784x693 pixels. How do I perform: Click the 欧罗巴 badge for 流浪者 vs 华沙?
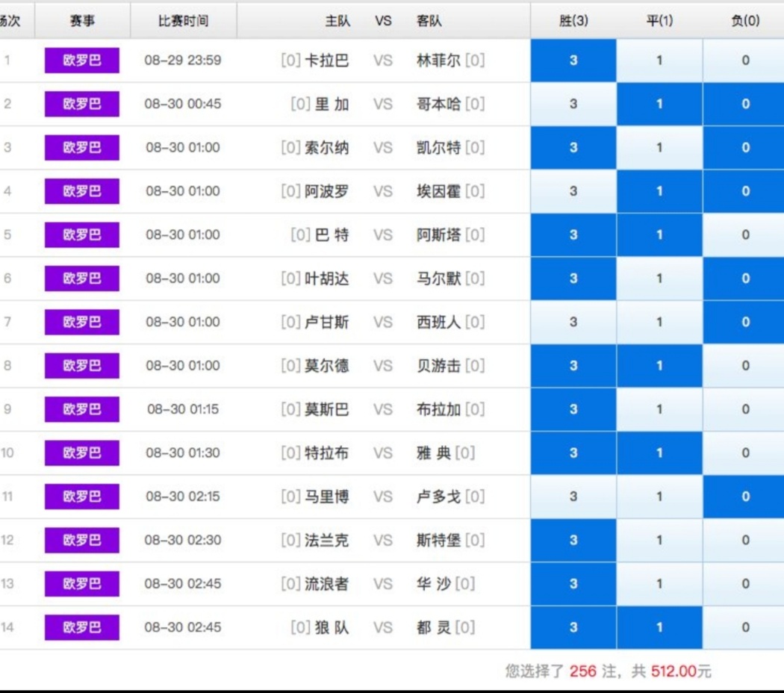click(81, 584)
